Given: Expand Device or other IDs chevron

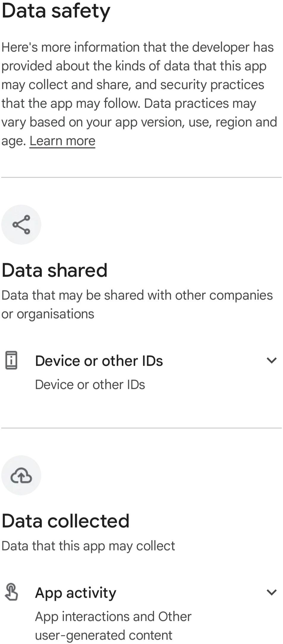Looking at the screenshot, I should pos(272,361).
